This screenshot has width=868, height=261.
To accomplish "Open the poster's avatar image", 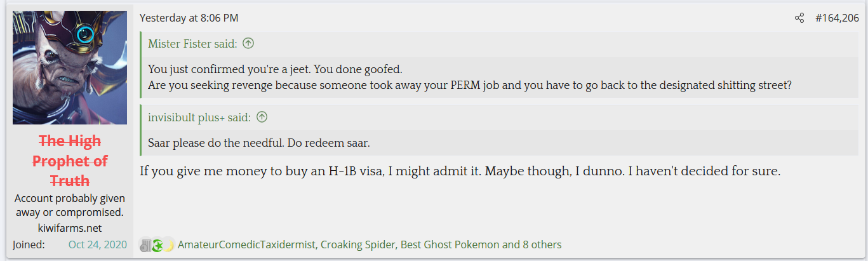I will [x=70, y=67].
